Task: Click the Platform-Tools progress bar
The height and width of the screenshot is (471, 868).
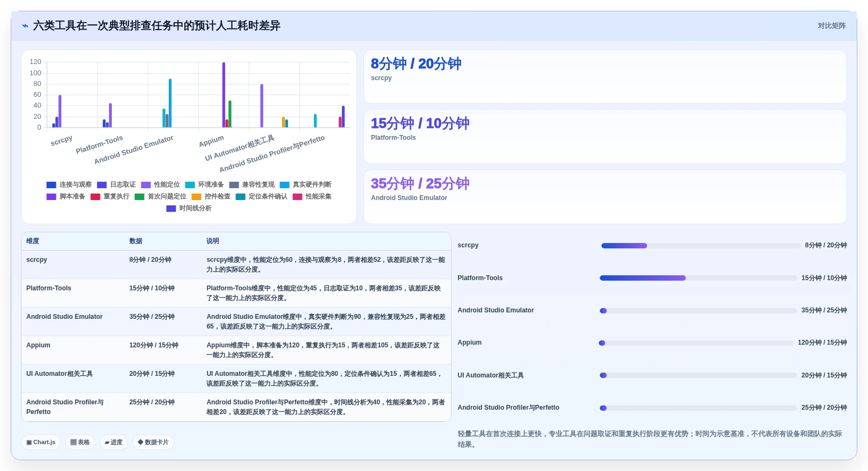Action: [x=698, y=278]
